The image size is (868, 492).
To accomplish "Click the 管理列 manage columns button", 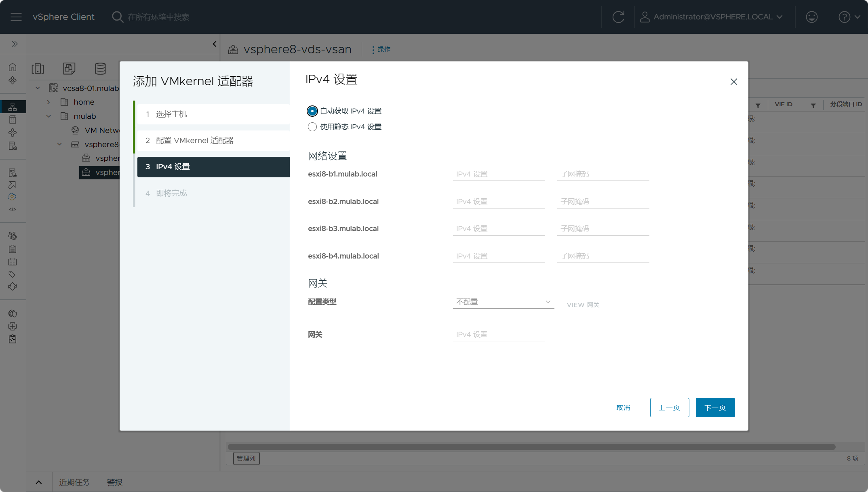I will (x=246, y=458).
